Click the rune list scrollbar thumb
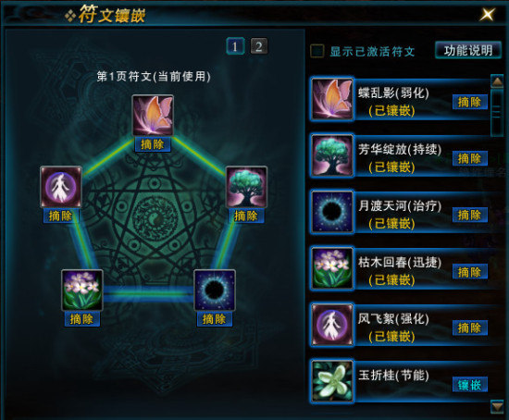Viewport: 509px width, 420px height. point(497,113)
